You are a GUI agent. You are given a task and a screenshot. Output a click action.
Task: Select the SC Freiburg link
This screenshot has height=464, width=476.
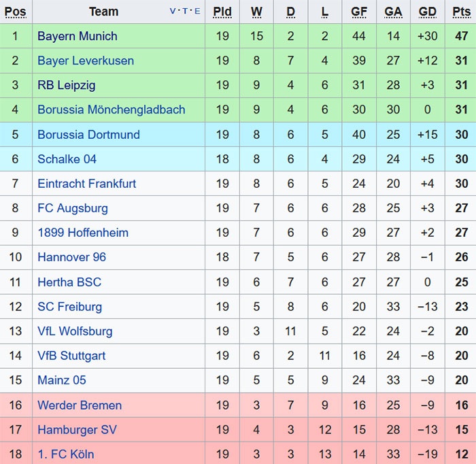(69, 307)
